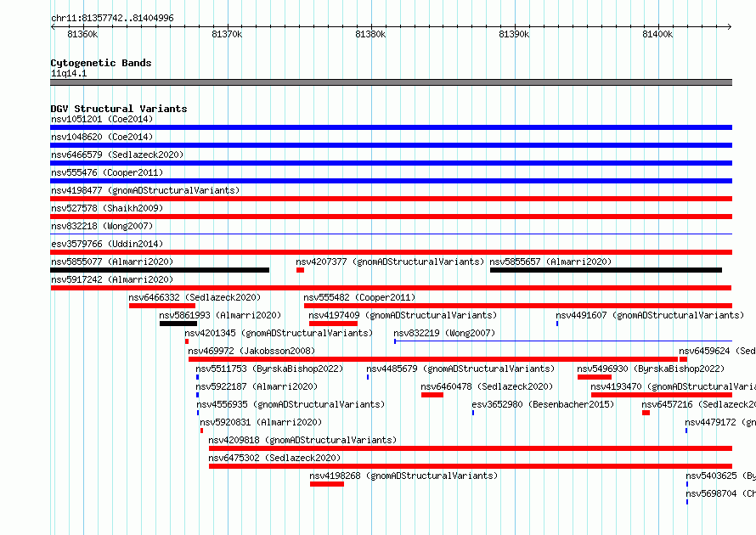The image size is (756, 535).
Task: Select the red bar under nsv6460478 (Sedlazeck2020)
Action: coord(432,395)
